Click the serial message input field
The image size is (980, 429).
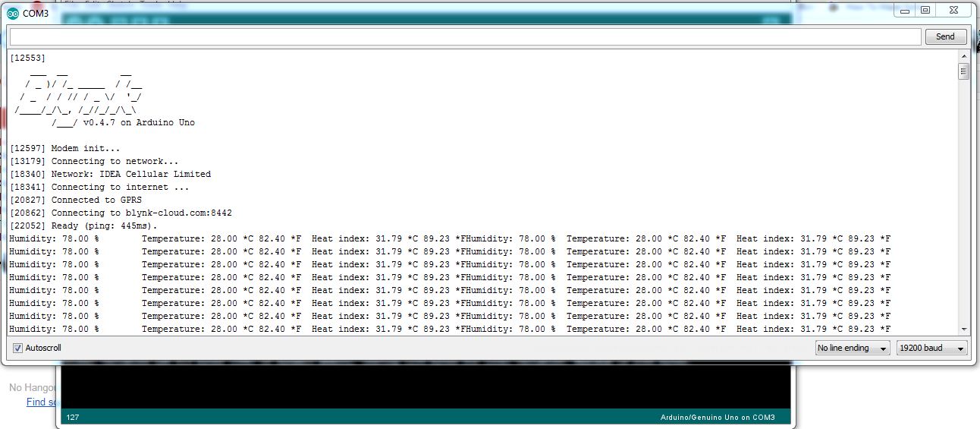pyautogui.click(x=466, y=36)
